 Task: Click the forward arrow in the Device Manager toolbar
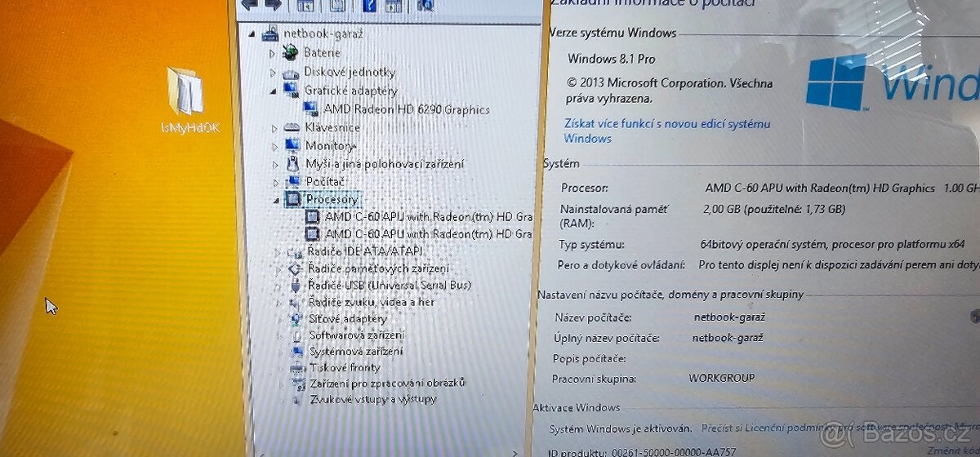[x=273, y=3]
